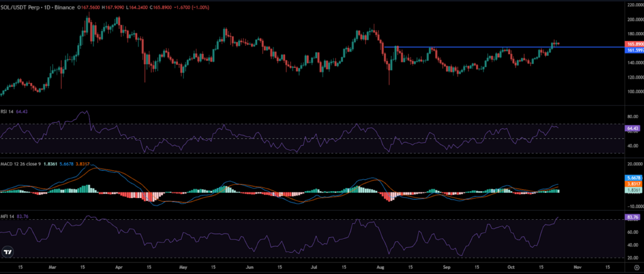This screenshot has width=644, height=274.
Task: Click the Mar label on time axis
Action: 52,266
